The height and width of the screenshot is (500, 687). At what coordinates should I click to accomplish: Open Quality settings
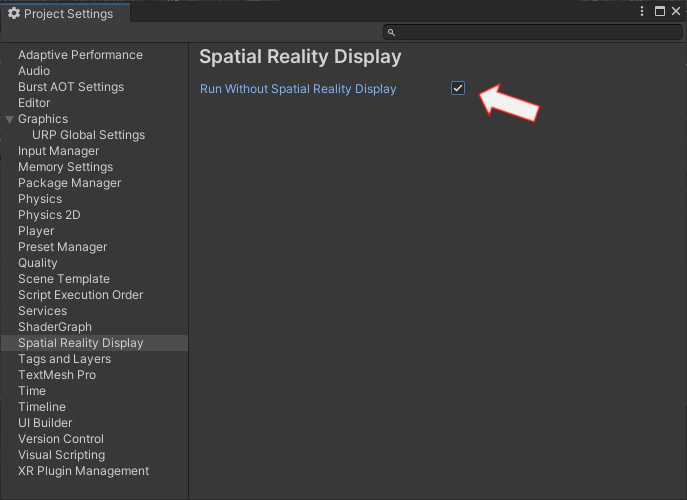pyautogui.click(x=38, y=263)
